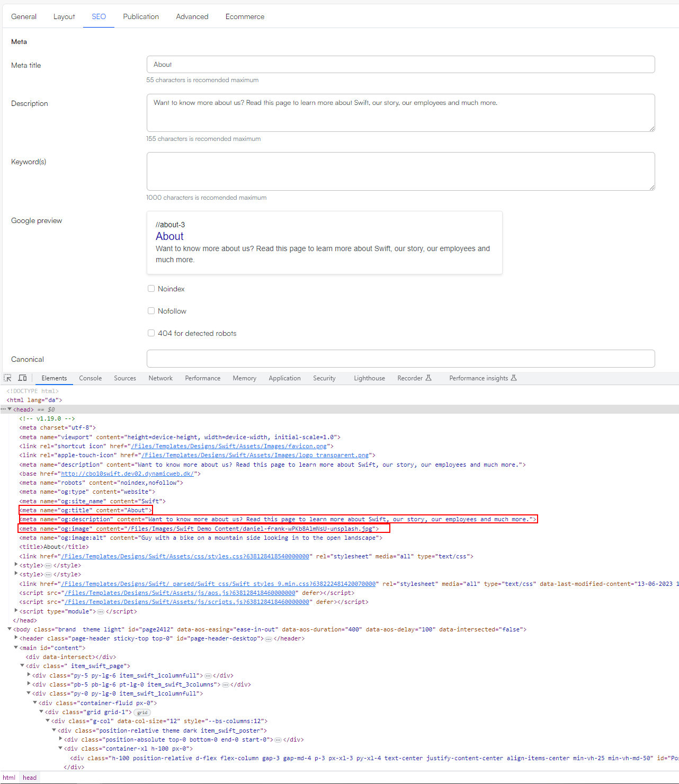Screen dimensions: 679x784
Task: Open the logo_transparent.png link href
Action: click(255, 455)
